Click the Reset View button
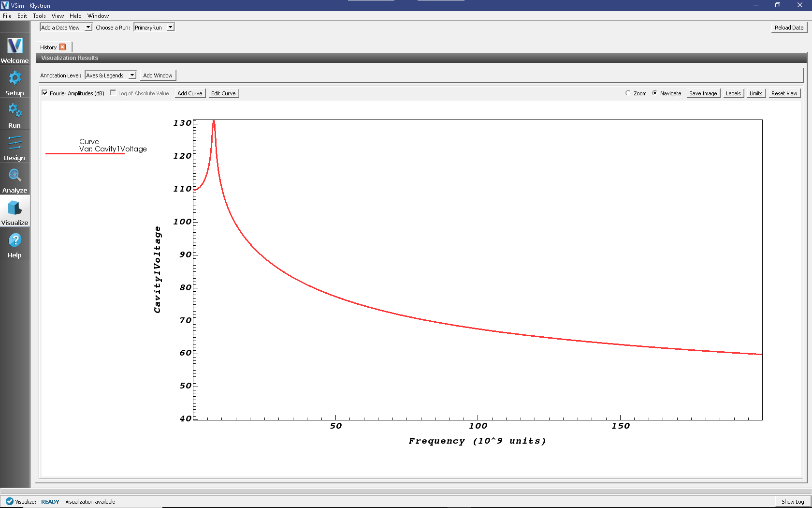The width and height of the screenshot is (812, 508). [784, 93]
